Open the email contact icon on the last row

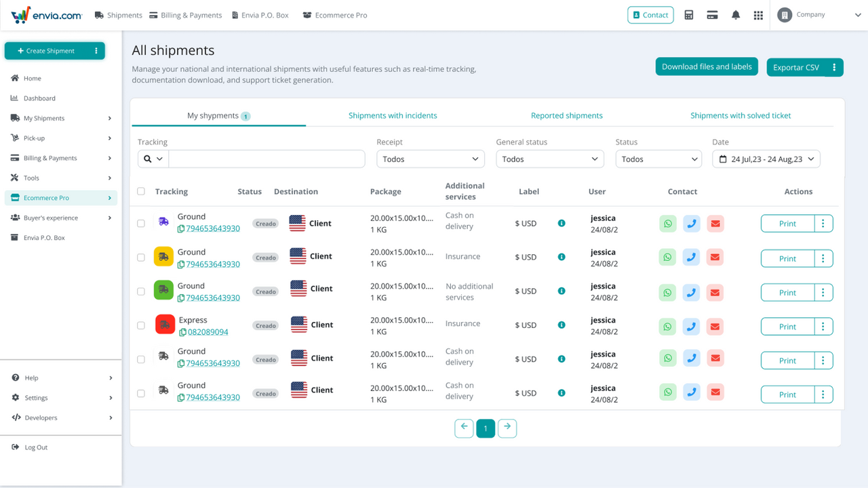[x=715, y=392]
